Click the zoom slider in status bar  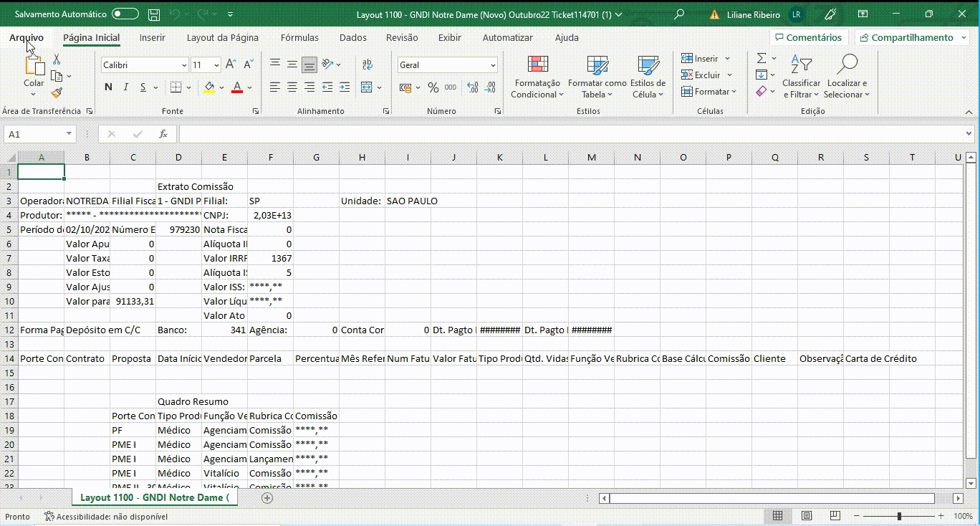pos(899,516)
